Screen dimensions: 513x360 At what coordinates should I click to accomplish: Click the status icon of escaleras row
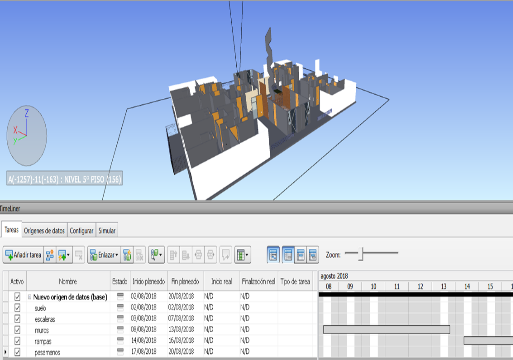coord(120,318)
